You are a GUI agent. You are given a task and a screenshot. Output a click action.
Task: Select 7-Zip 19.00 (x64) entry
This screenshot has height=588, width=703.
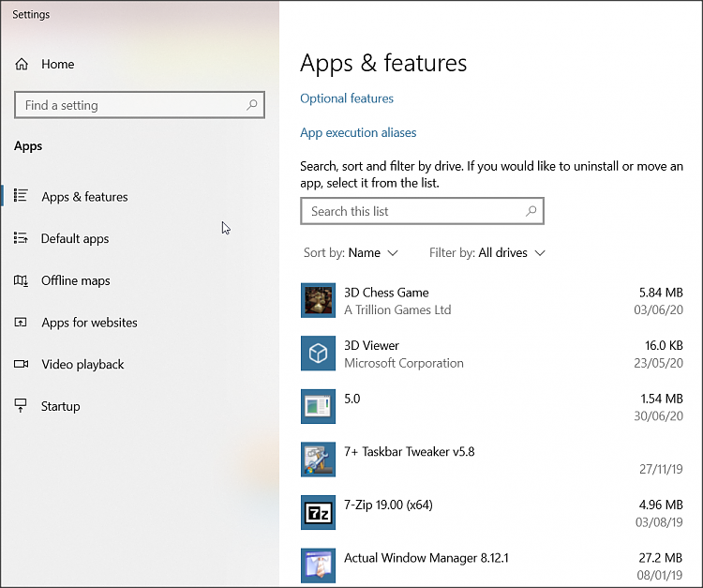pos(388,505)
